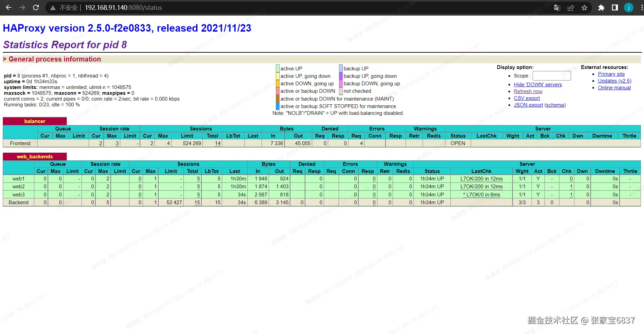Viewport: 644px width, 334px height.
Task: Click web1's 1h34m UP status cell
Action: point(432,179)
